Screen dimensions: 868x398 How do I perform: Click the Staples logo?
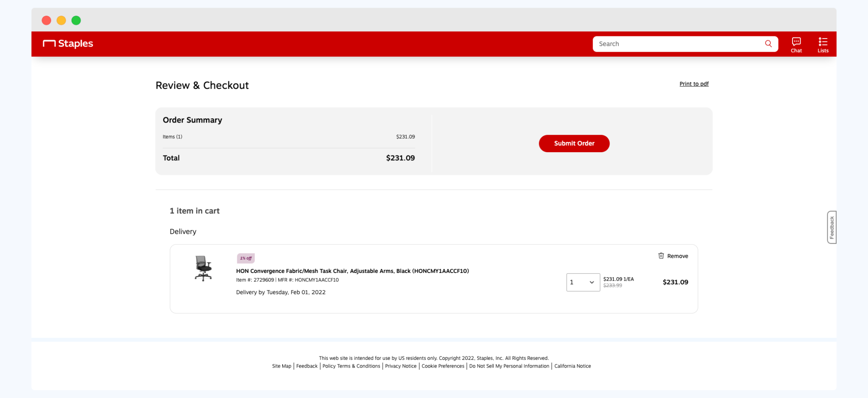coord(67,44)
